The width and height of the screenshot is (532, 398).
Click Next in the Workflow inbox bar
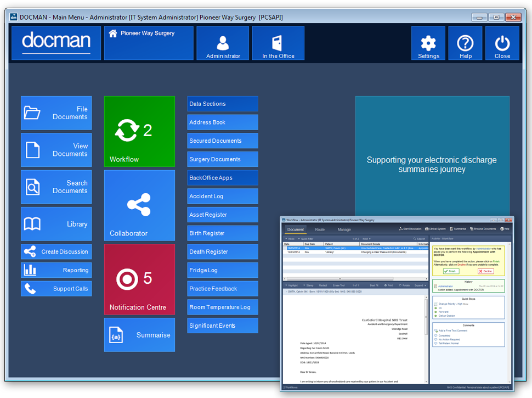click(366, 239)
